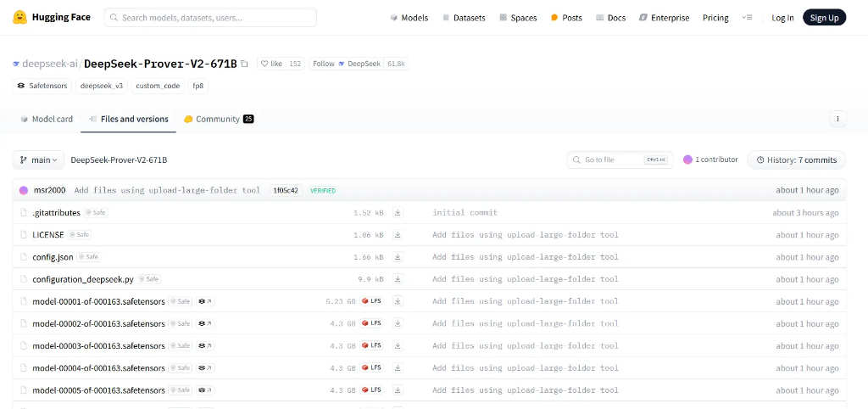Click the Sign Up button
Viewport: 868px width, 409px height.
pos(824,18)
